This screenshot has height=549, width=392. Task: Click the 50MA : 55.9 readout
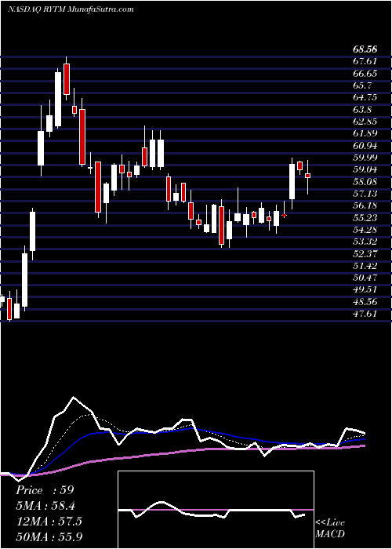coord(49,537)
